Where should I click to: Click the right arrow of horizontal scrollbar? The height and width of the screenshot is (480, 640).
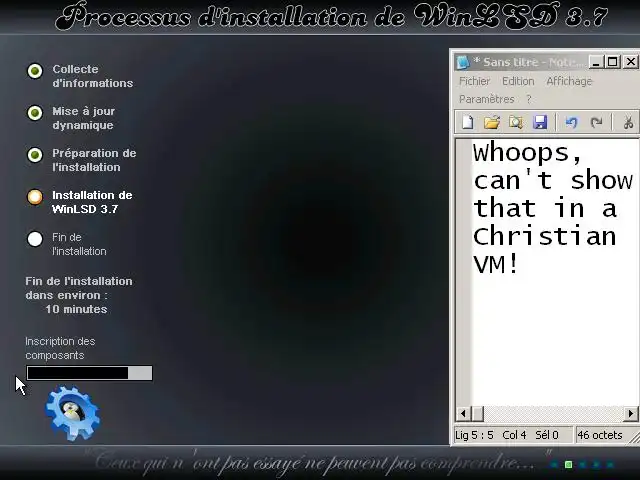631,414
